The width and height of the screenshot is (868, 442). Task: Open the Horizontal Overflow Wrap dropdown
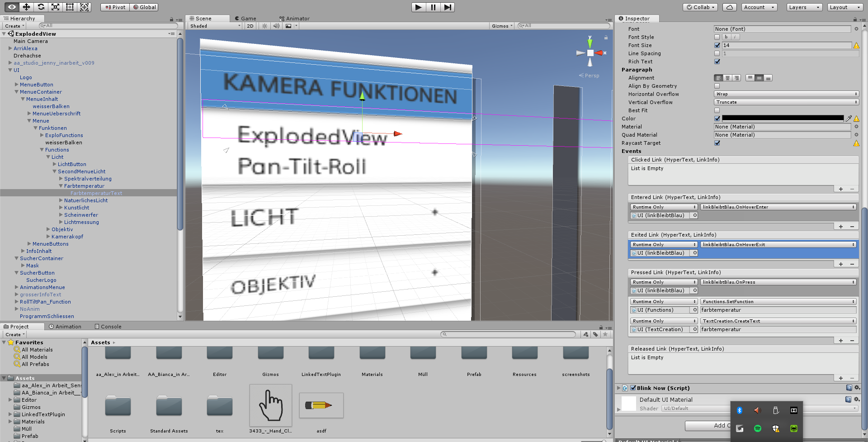point(786,94)
